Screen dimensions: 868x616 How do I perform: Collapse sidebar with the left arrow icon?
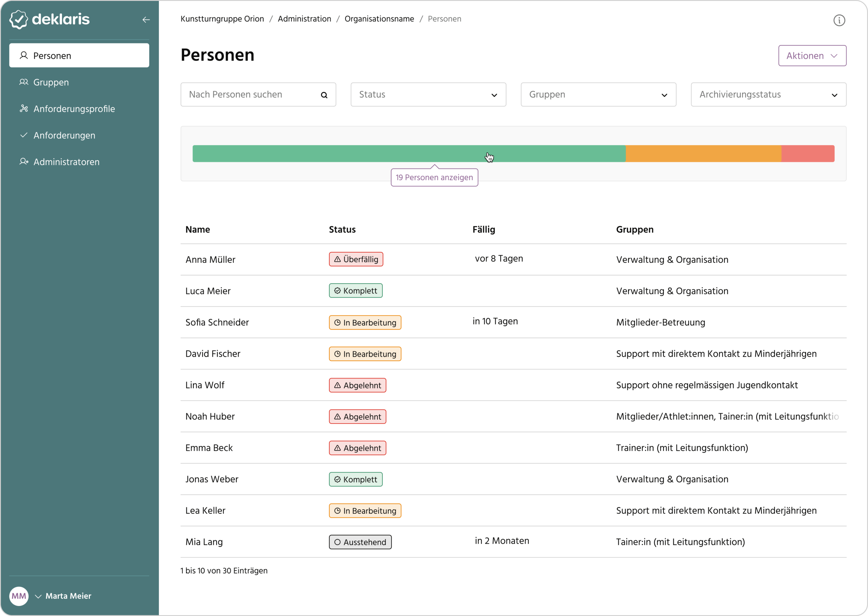click(x=146, y=20)
